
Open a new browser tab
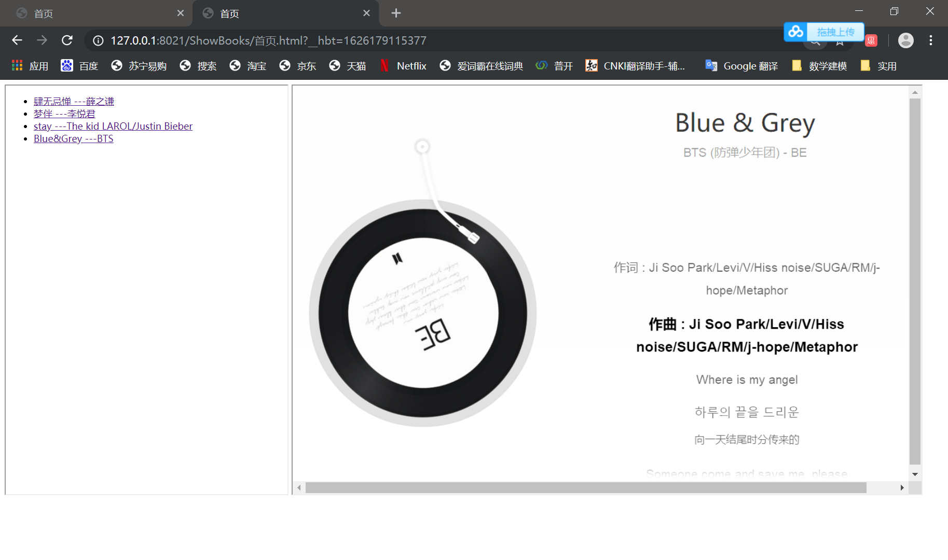396,13
